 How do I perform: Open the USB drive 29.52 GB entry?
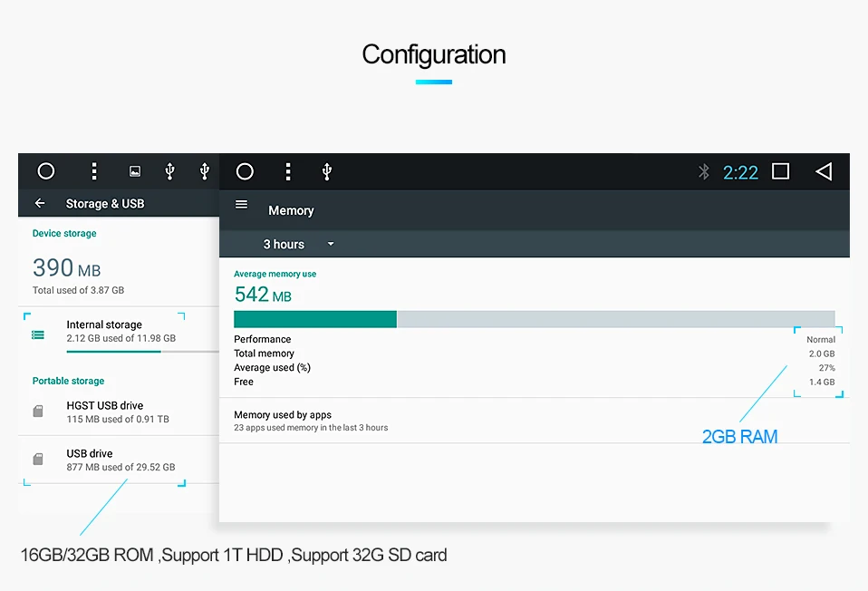[x=120, y=460]
